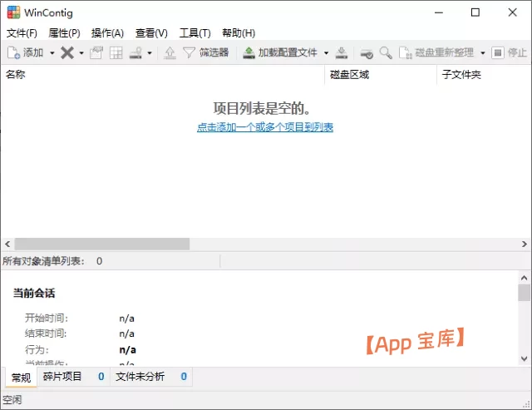Screen dimensions: 532x410
Task: Click the 子文件夹 column header
Action: tap(484, 74)
